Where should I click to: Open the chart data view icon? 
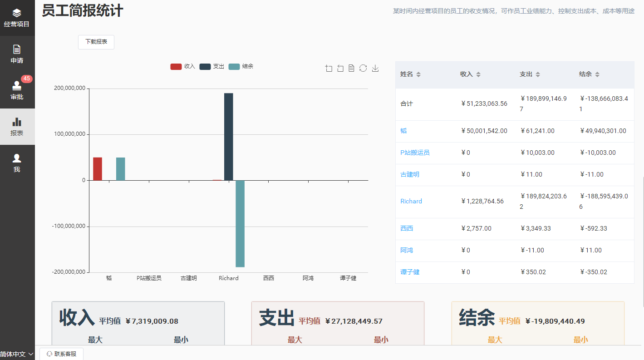(351, 68)
